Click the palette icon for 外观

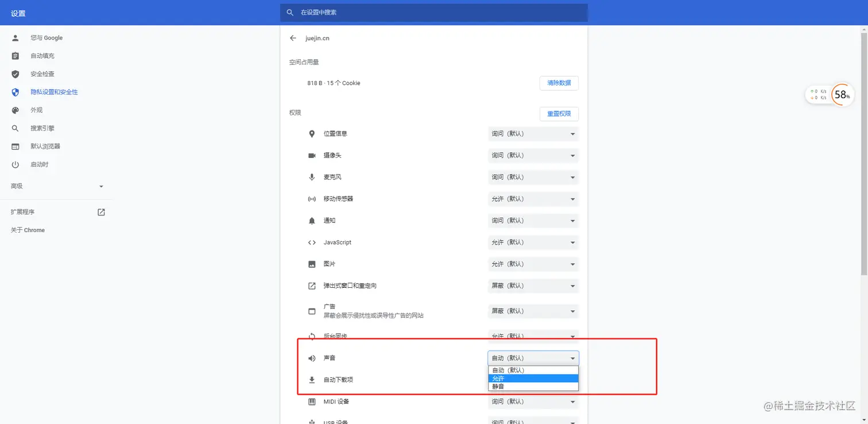click(x=15, y=110)
